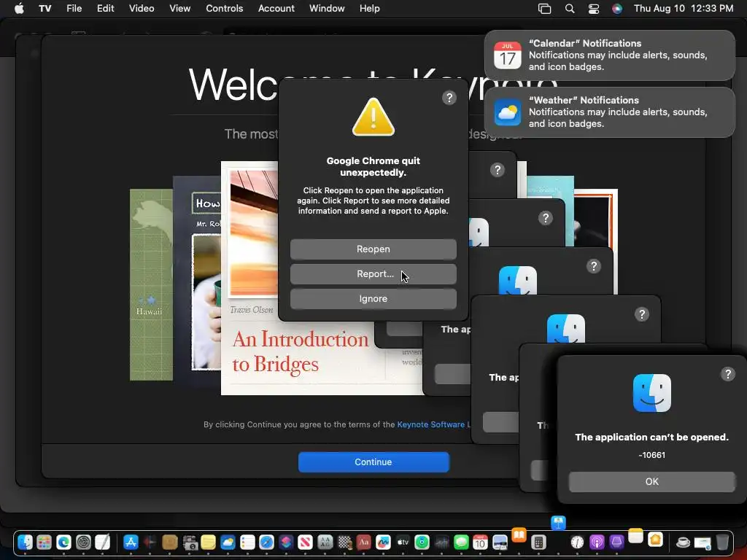The width and height of the screenshot is (747, 560).
Task: Open the News app in the Dock
Action: (x=306, y=542)
